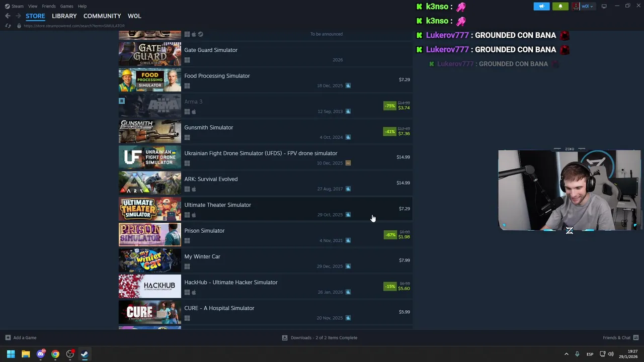
Task: Click the mixed review icon on Ukrainian Fight Drone
Action: (x=348, y=163)
